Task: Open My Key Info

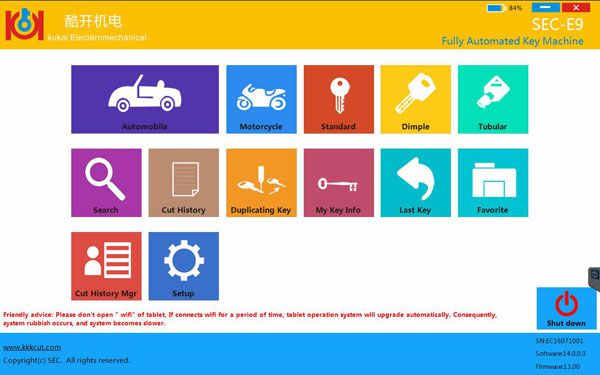Action: coord(339,183)
